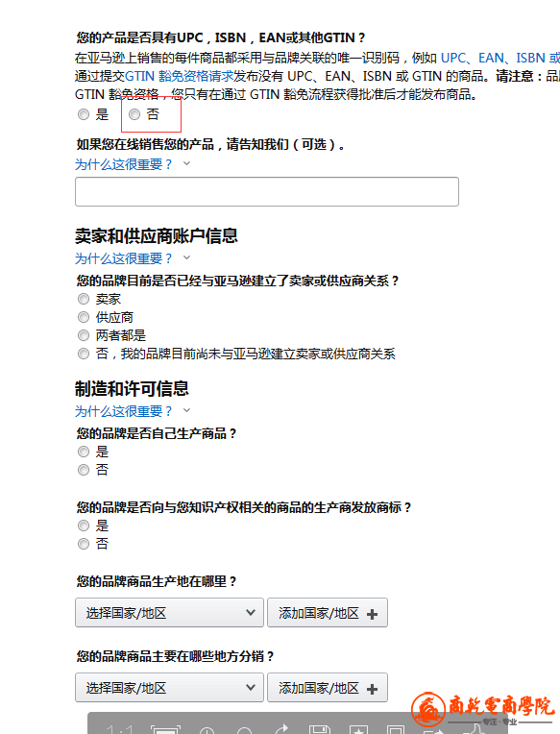Choose the 两者都是 radio option
560x734 pixels.
(84, 335)
